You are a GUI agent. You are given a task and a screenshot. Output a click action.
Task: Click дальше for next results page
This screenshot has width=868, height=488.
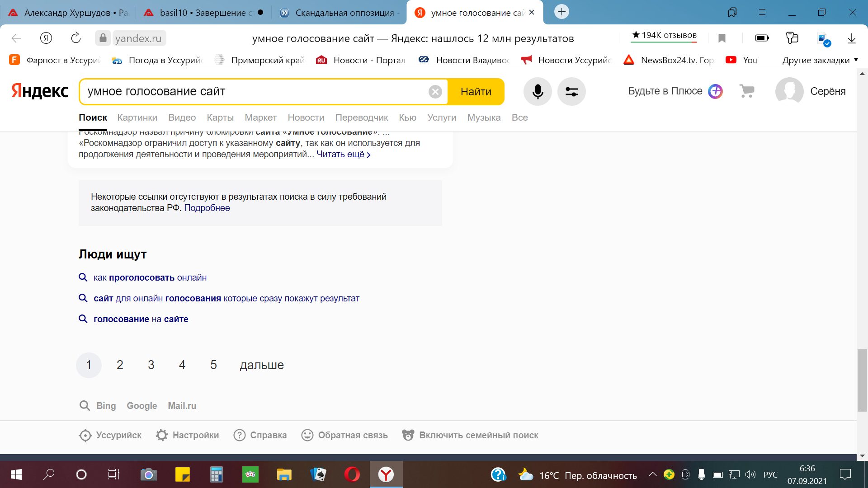(262, 365)
